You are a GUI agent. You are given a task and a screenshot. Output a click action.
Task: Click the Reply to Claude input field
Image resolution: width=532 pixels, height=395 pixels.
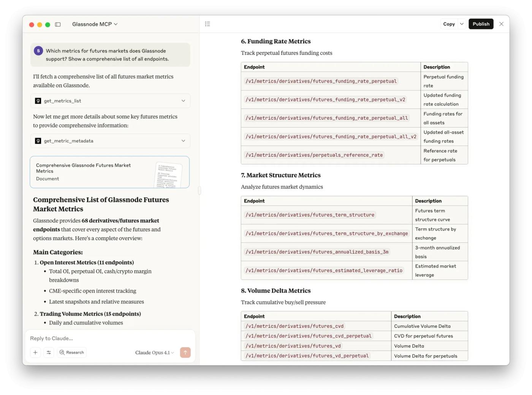pyautogui.click(x=110, y=338)
